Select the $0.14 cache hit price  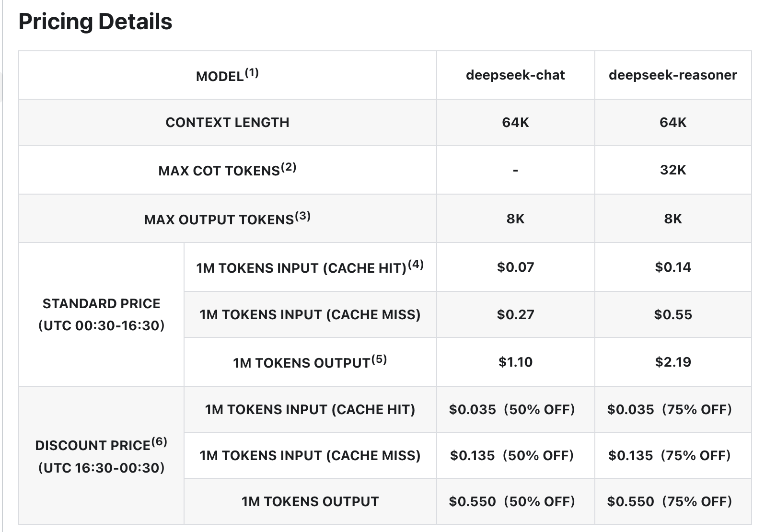pos(672,267)
